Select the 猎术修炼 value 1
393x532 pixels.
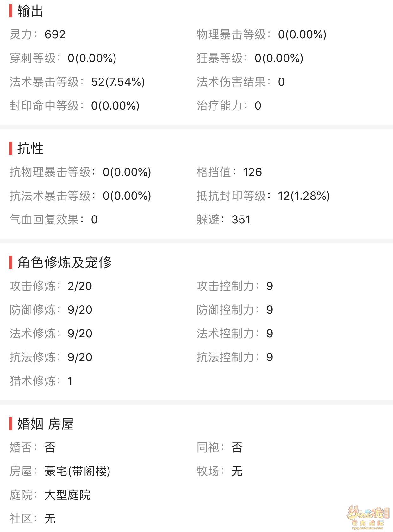click(70, 381)
